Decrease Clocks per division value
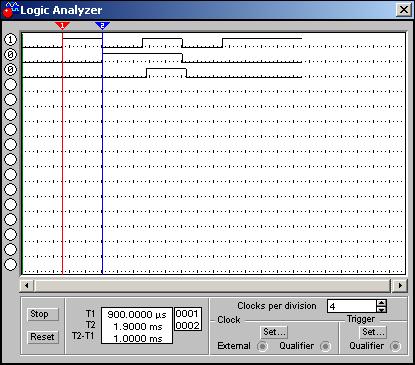 coord(382,309)
